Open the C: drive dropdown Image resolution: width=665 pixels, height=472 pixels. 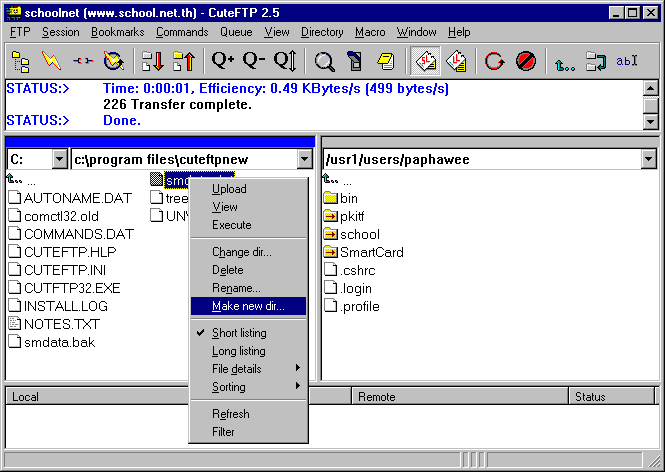pyautogui.click(x=60, y=159)
